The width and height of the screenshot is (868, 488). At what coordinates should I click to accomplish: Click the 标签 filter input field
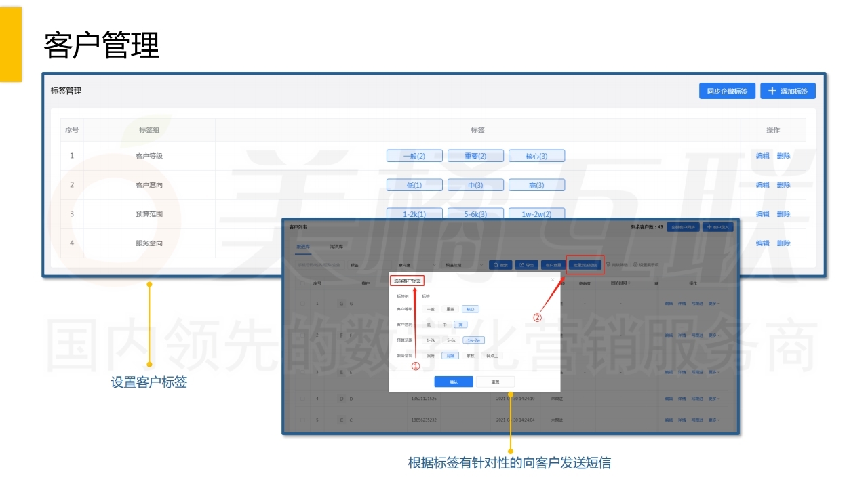[370, 265]
